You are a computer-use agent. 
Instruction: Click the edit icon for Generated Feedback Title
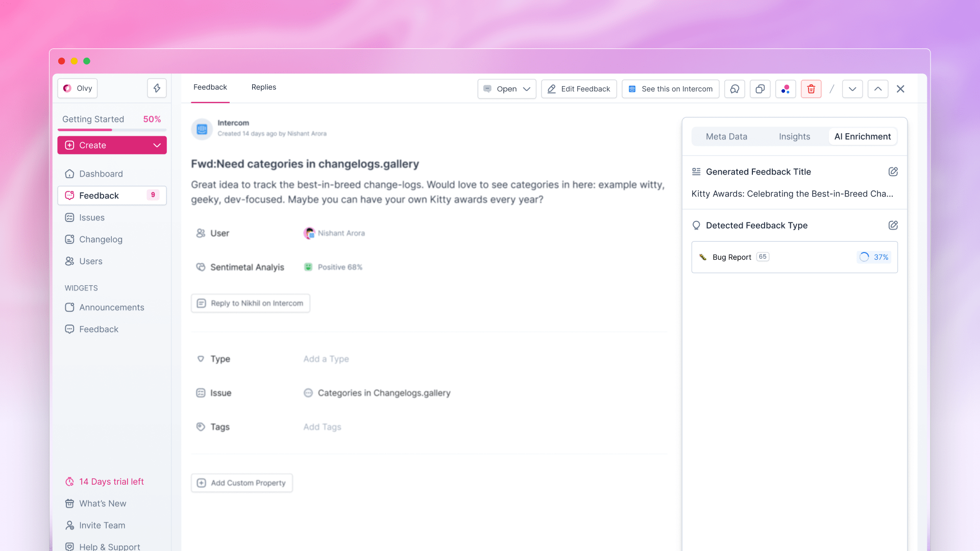893,171
